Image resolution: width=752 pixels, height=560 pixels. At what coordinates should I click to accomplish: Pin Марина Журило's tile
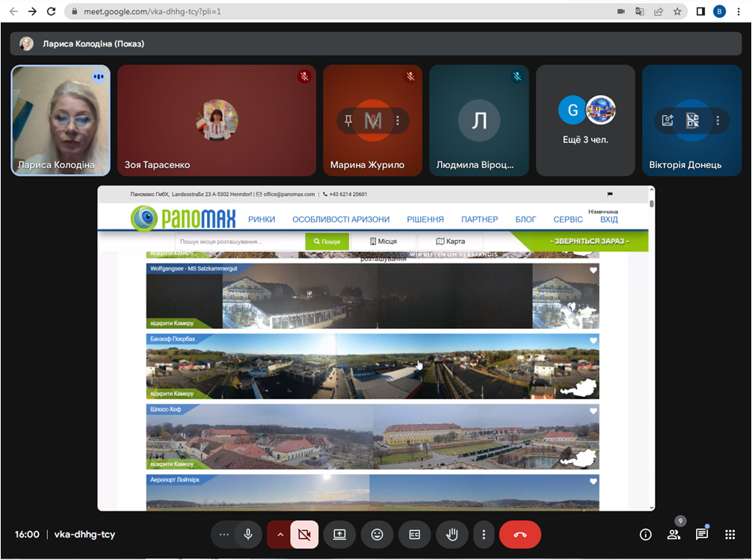click(348, 120)
